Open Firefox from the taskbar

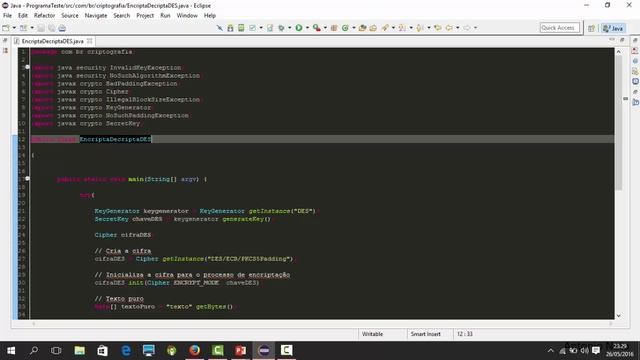tap(195, 350)
